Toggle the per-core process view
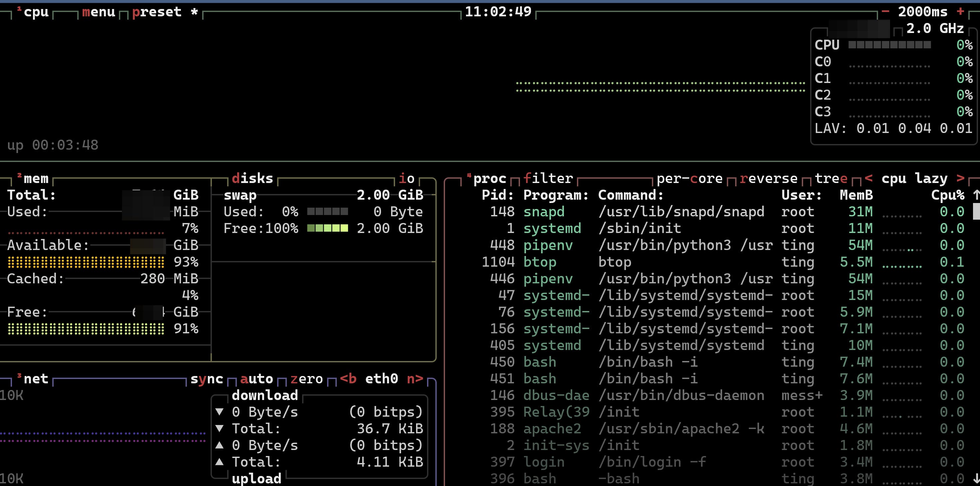The image size is (980, 486). coord(689,178)
